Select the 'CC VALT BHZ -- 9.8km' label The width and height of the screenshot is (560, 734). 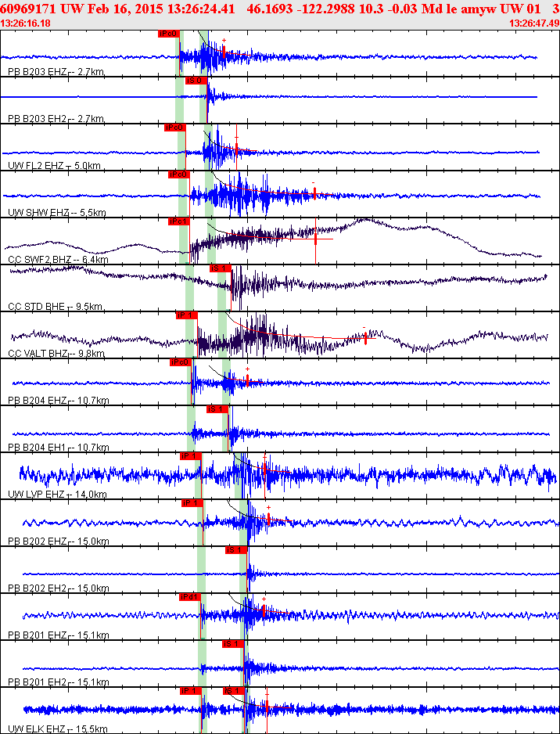(x=56, y=354)
